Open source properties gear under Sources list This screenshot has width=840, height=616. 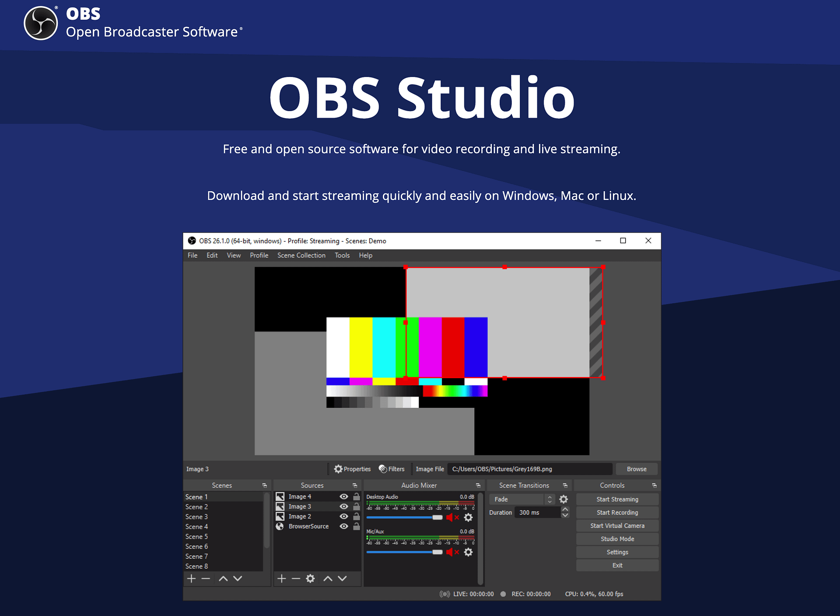pyautogui.click(x=311, y=579)
